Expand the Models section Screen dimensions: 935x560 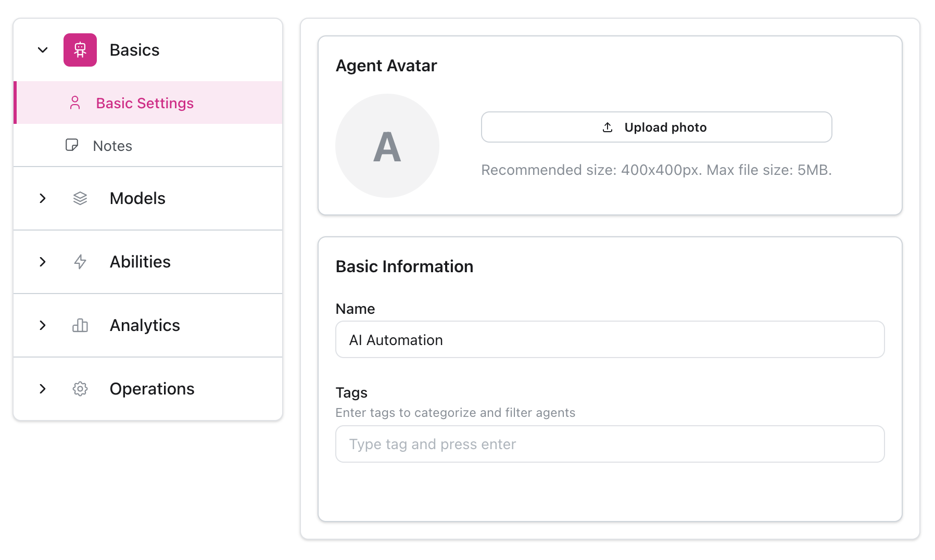click(x=42, y=198)
